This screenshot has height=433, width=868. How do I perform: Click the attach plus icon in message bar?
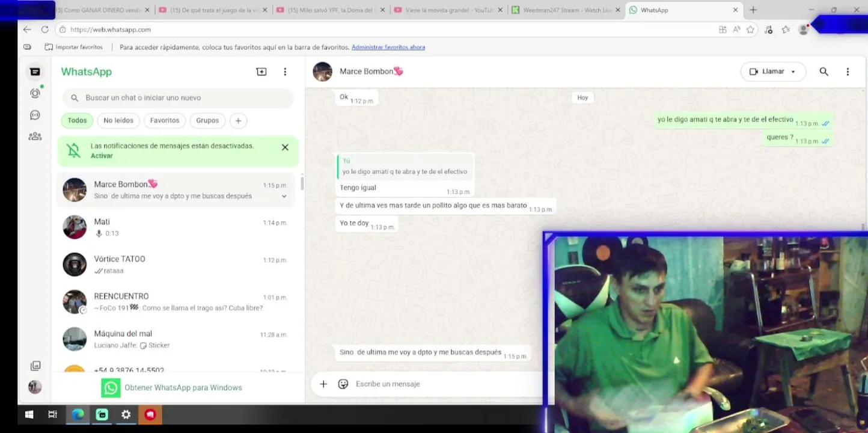point(323,384)
